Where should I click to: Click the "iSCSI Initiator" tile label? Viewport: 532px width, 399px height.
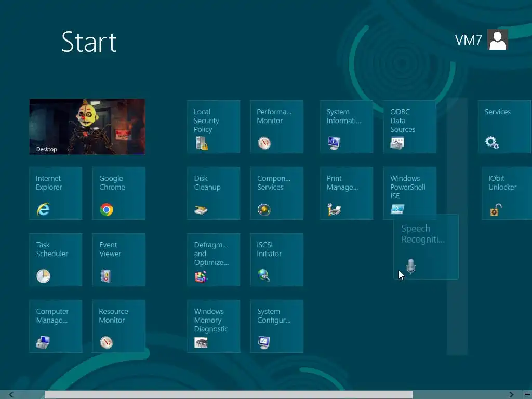269,249
